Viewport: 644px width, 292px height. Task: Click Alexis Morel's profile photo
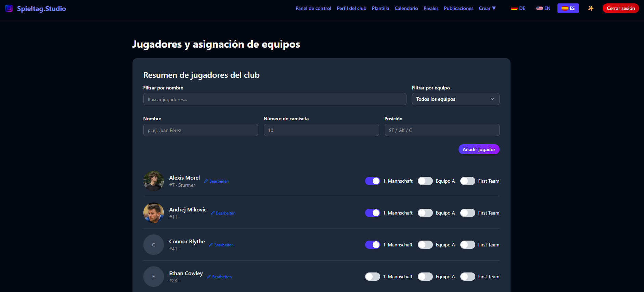click(x=154, y=181)
